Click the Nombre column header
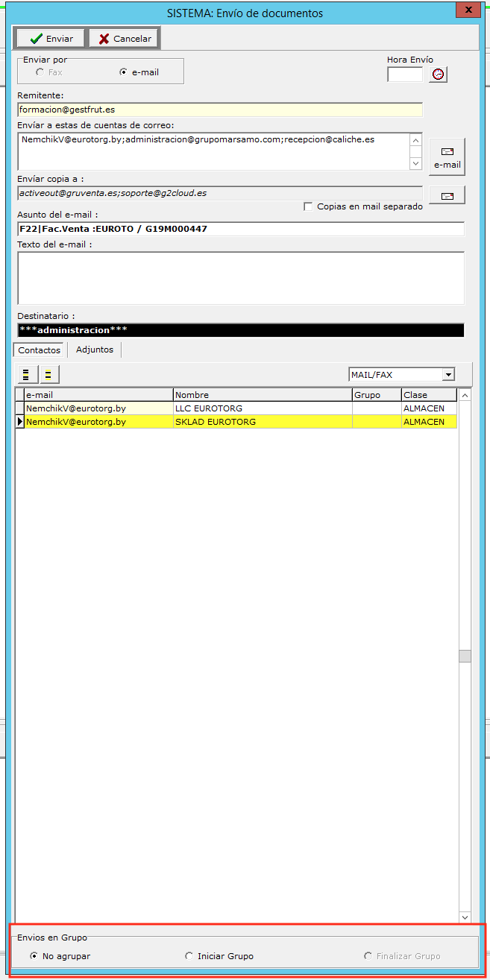Screen dimensions: 490x980 [262, 395]
